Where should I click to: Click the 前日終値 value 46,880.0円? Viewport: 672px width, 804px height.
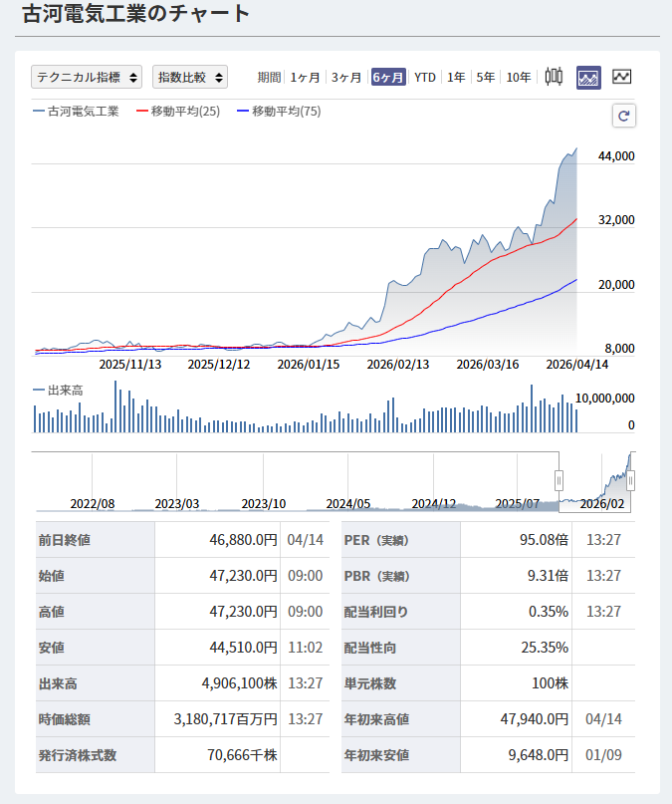(243, 540)
